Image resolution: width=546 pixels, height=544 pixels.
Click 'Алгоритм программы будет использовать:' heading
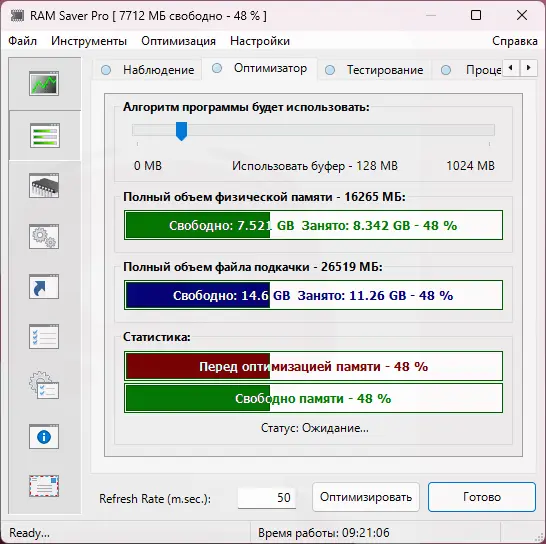pos(246,107)
